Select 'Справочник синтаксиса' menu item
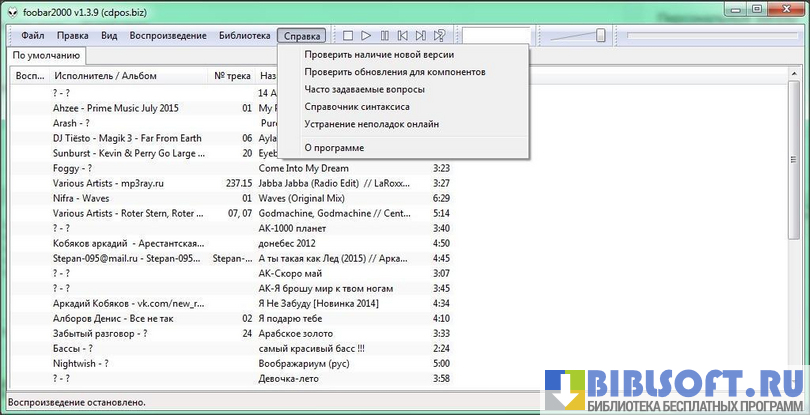Screen dimensions: 810x415 click(357, 106)
